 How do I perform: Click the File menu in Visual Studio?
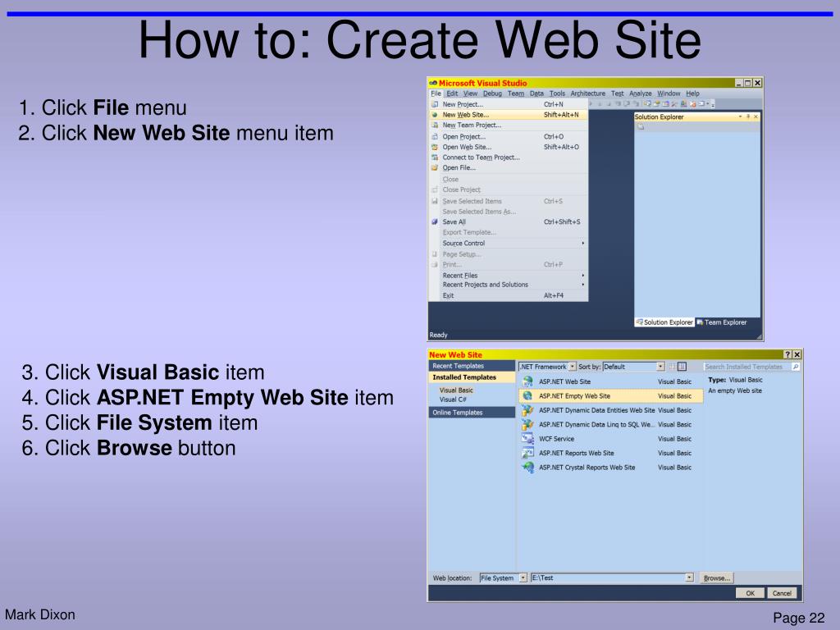tap(436, 94)
